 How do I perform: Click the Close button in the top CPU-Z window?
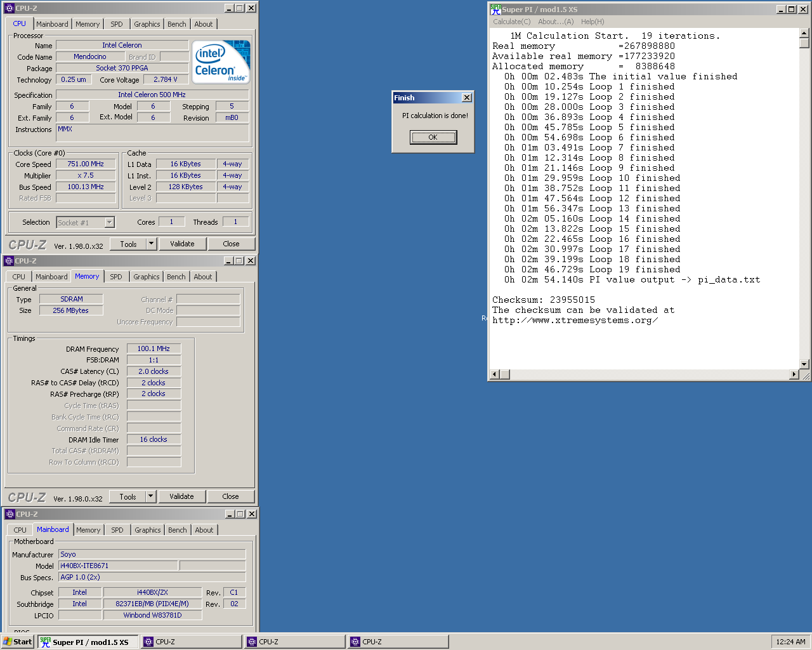click(231, 244)
